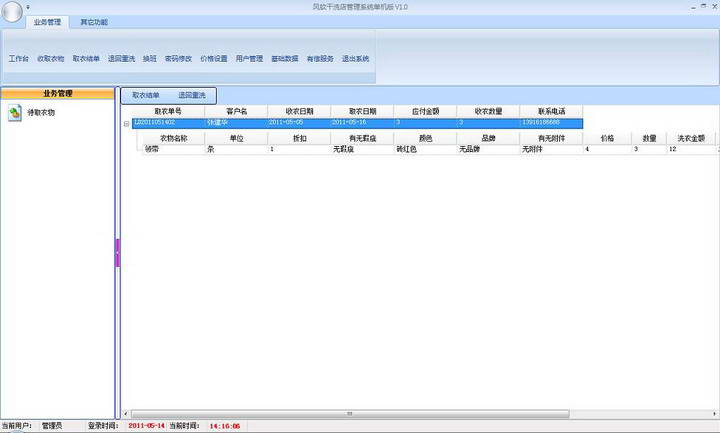Click the orange 业务管理 sidebar header
Screen dimensions: 720x433
pos(57,94)
